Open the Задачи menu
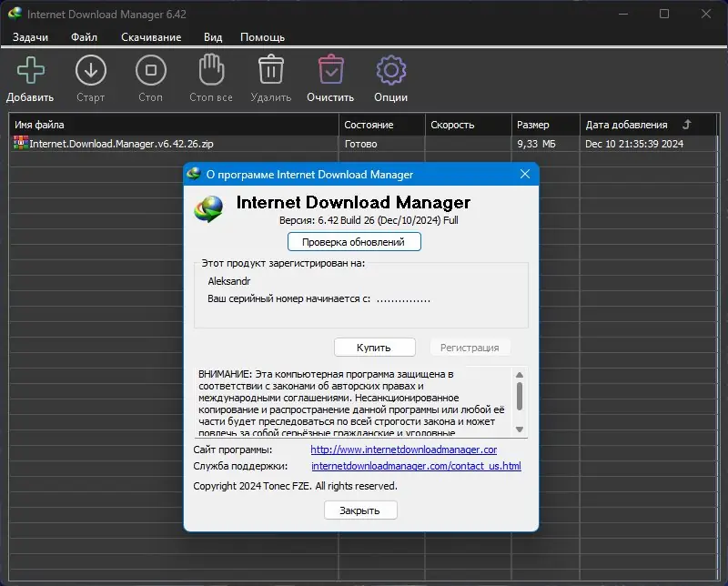Viewport: 728px width, 586px height. pos(30,37)
